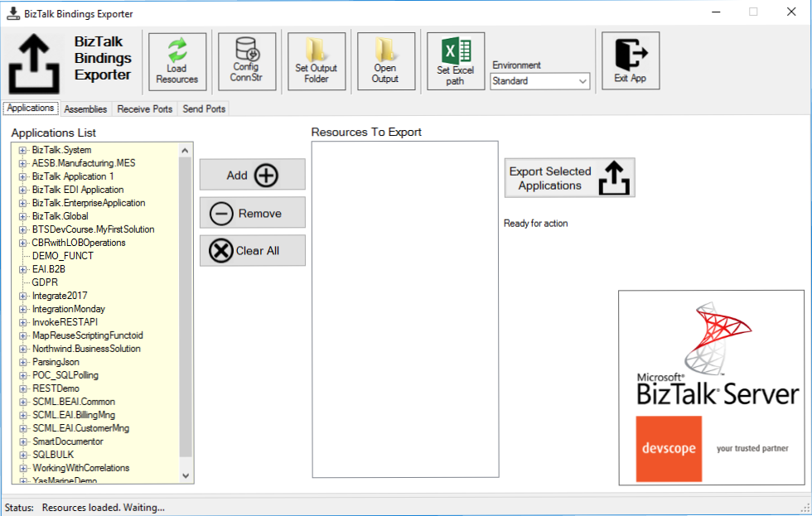Expand the BizTalk.System node

click(x=22, y=150)
